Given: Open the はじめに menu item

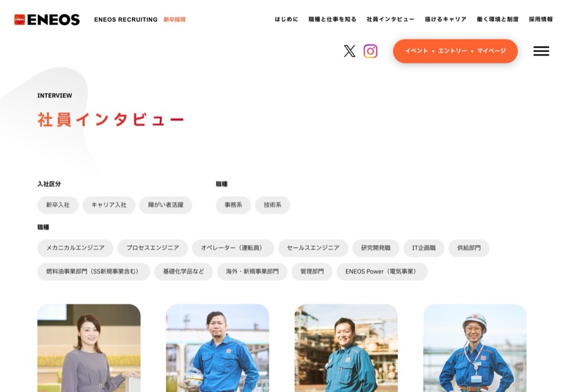Looking at the screenshot, I should tap(287, 20).
